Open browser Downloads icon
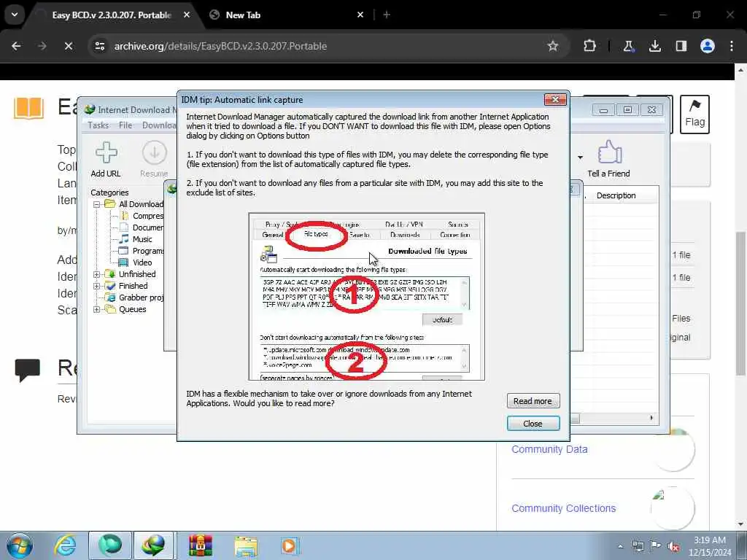Viewport: 747px width, 560px height. [x=655, y=46]
